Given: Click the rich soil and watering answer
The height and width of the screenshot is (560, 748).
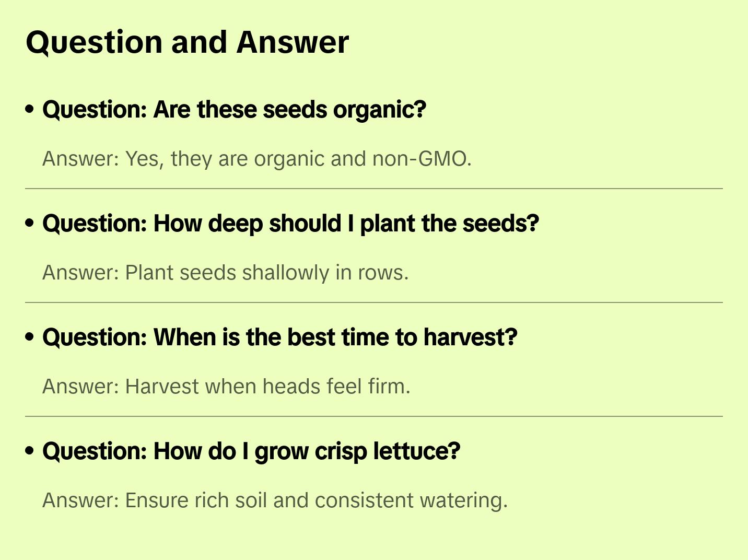Looking at the screenshot, I should [x=275, y=500].
